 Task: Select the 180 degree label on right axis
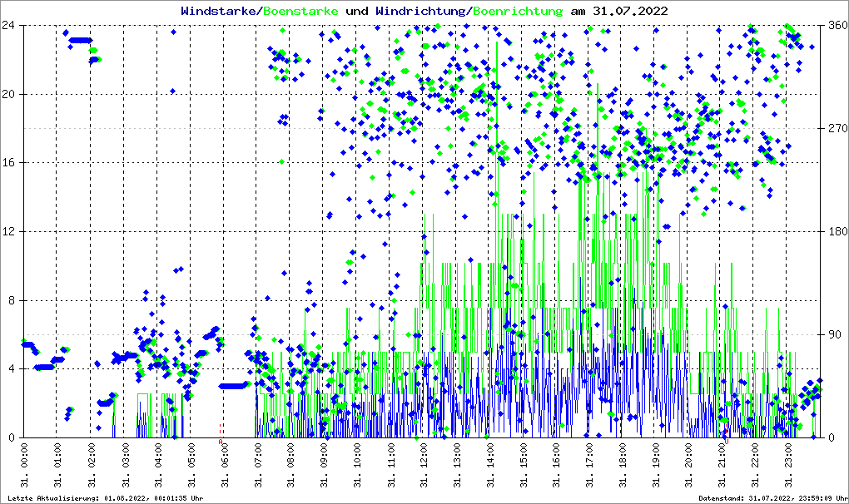pyautogui.click(x=837, y=232)
